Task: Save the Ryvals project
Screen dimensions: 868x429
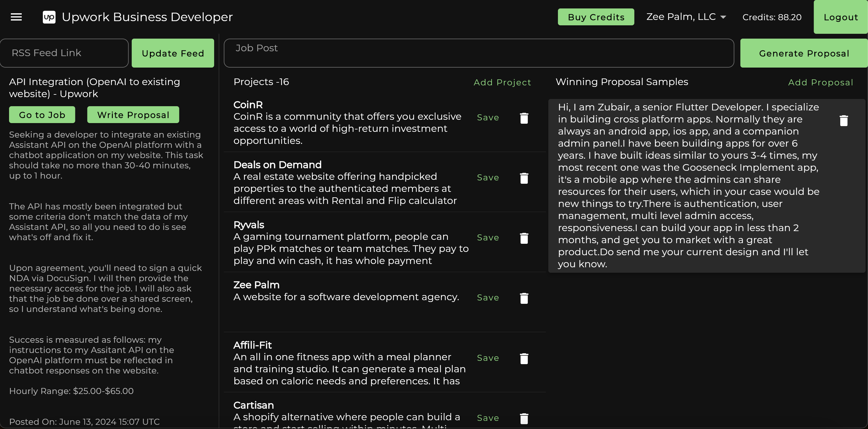Action: 488,238
